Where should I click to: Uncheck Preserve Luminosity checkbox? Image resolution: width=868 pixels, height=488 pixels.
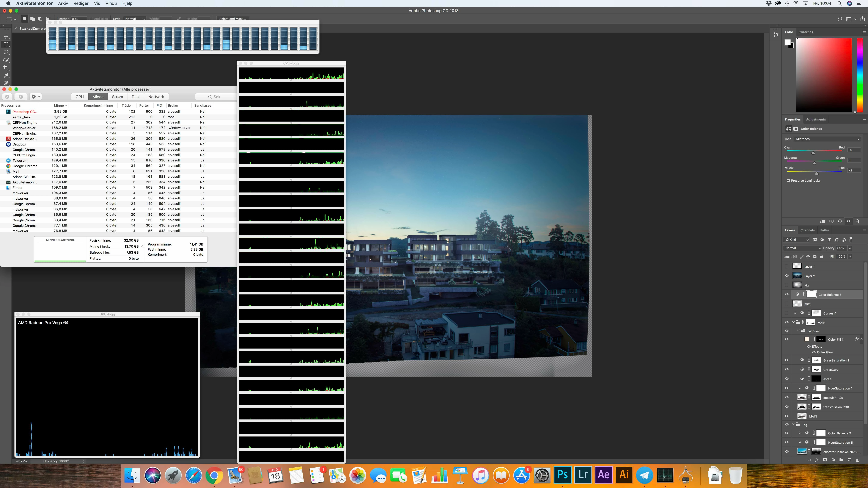click(x=788, y=181)
